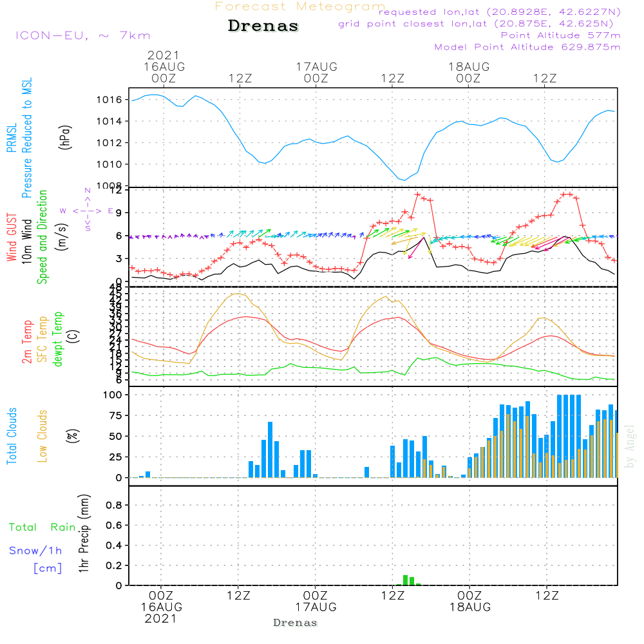644x644 pixels.
Task: Select the cloud axis value 25
Action: tap(116, 457)
